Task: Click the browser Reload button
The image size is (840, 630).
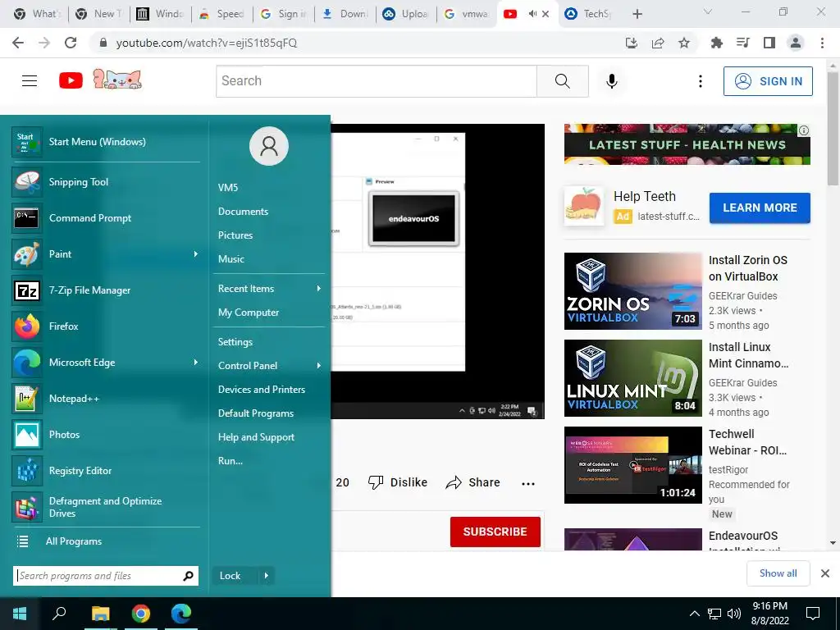Action: click(71, 43)
